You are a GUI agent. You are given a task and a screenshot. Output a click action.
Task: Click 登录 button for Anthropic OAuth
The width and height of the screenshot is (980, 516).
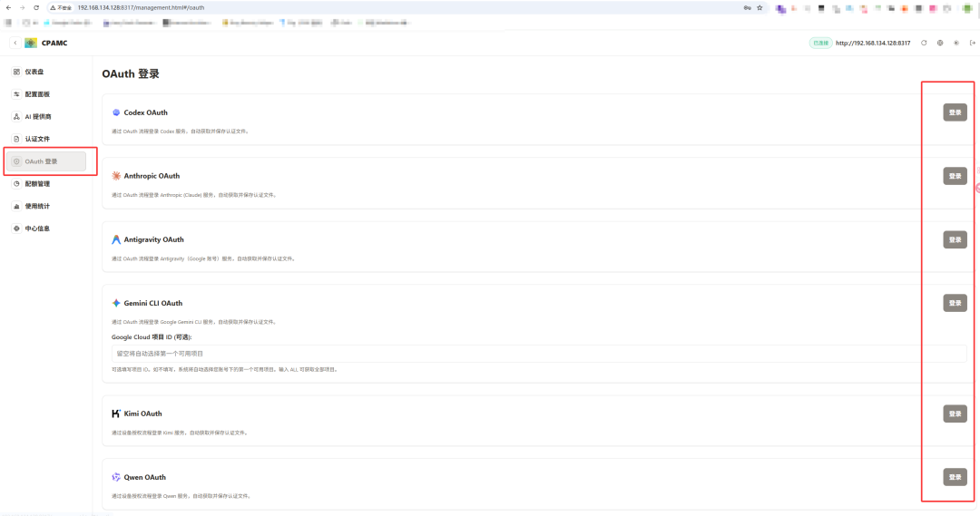pos(955,176)
